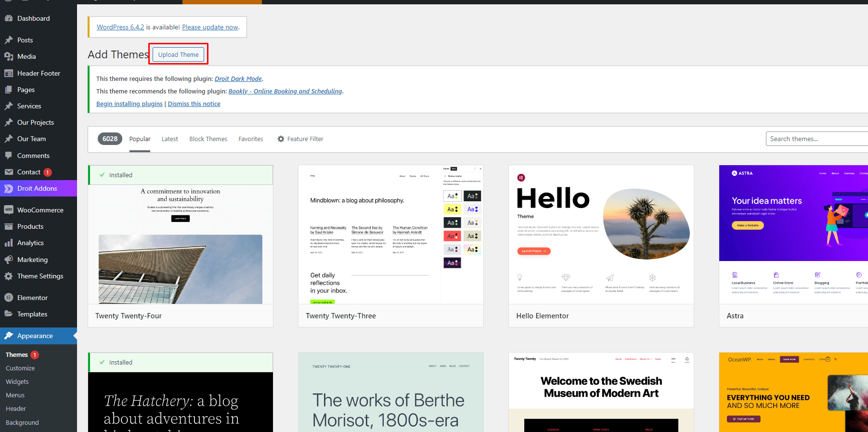Show the Favorites themes tab
This screenshot has height=432, width=868.
pos(251,139)
